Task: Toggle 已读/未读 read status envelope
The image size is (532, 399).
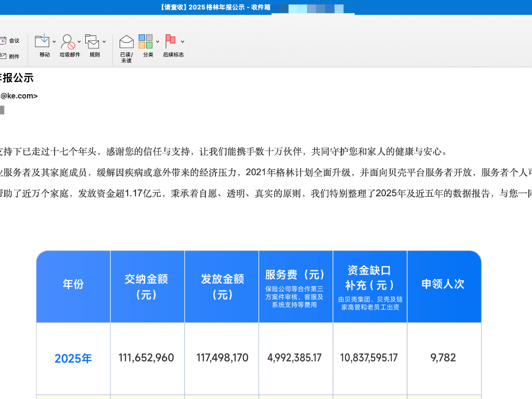Action: click(126, 41)
